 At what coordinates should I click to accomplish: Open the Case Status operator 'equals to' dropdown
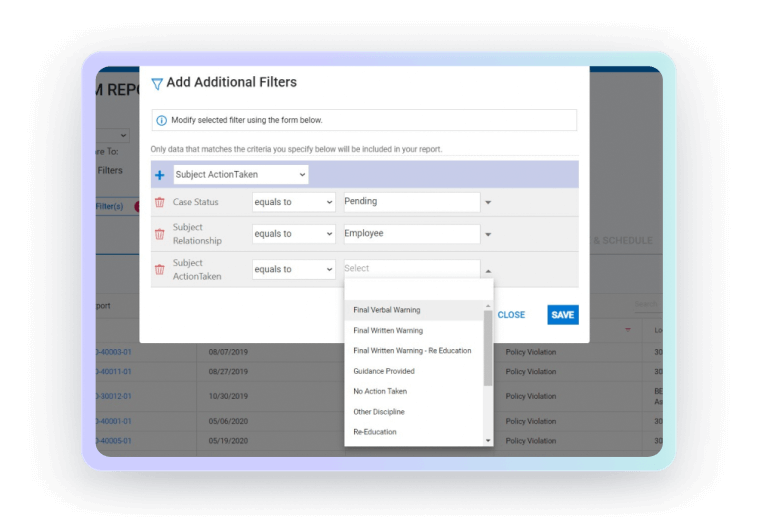tap(293, 202)
